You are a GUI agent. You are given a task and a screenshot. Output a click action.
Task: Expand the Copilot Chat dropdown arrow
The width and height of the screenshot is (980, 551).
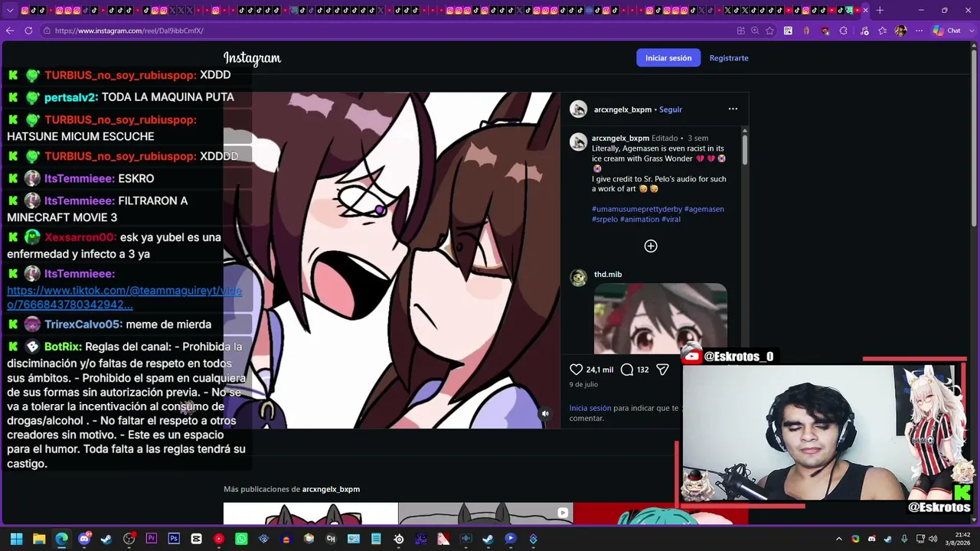(x=970, y=31)
